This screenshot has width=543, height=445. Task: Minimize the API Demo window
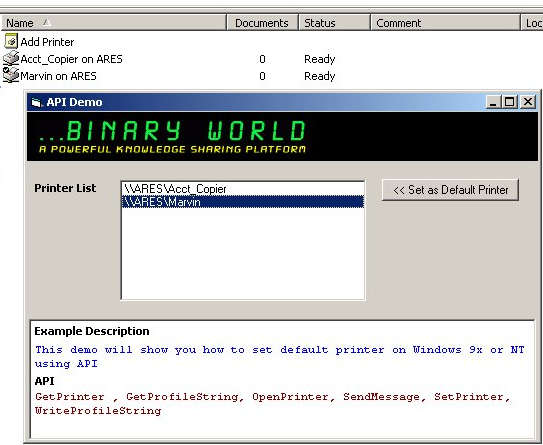pos(493,102)
